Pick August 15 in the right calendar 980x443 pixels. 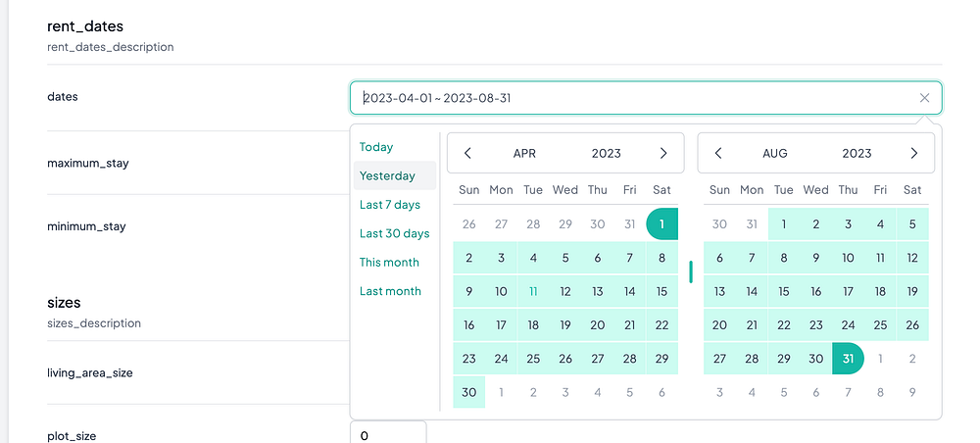click(x=784, y=291)
